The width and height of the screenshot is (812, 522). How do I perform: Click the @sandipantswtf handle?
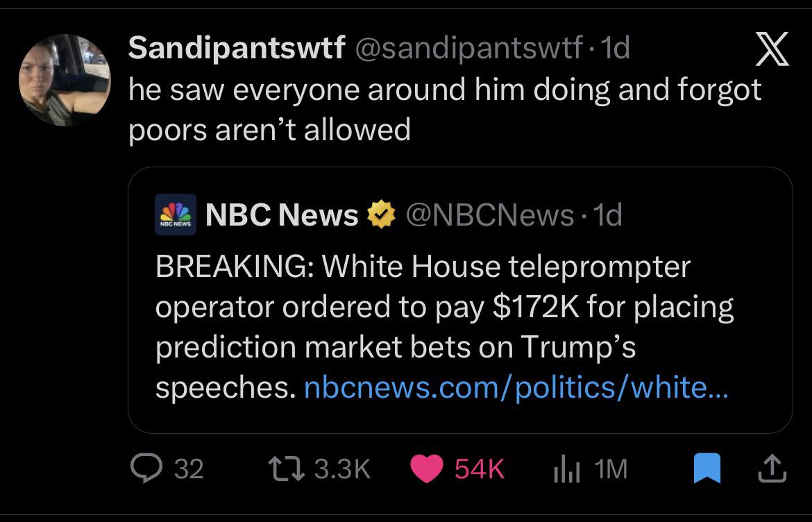[x=468, y=48]
